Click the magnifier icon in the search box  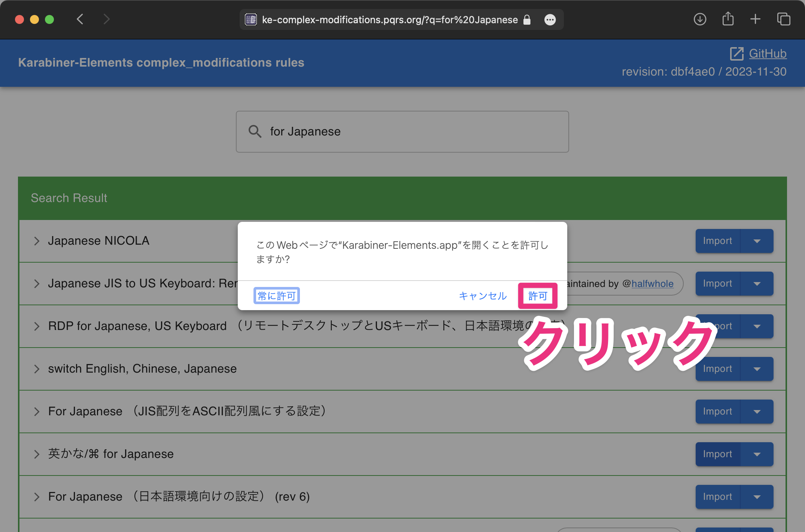point(255,131)
